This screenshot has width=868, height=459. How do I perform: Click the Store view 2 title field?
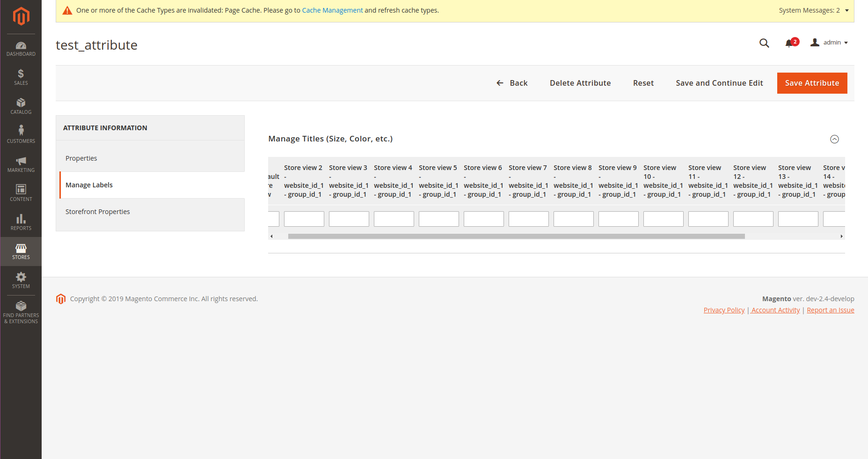(304, 219)
